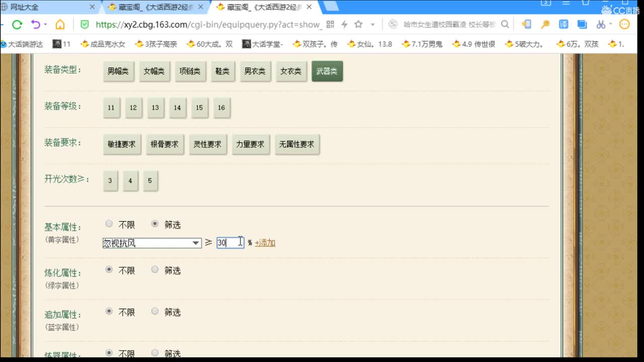Screen dimensions: 644x362
Task: Click the percentage value field containing 30
Action: tap(230, 243)
